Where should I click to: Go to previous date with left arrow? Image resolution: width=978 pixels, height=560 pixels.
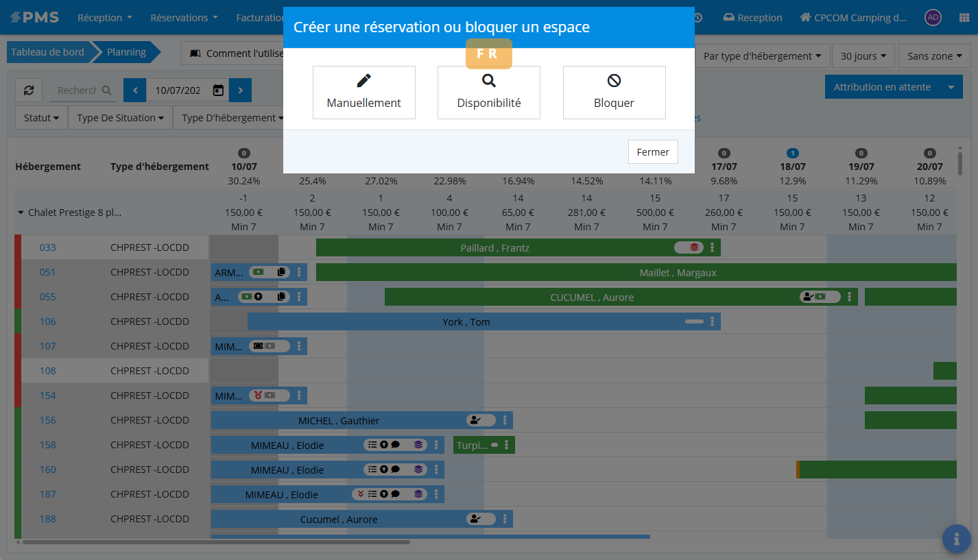tap(135, 90)
